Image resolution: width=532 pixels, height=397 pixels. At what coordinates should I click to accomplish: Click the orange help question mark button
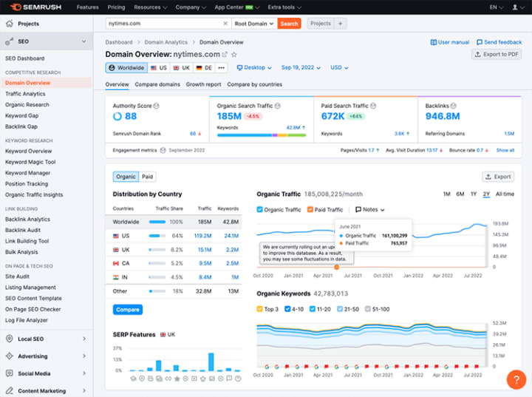coord(516,379)
